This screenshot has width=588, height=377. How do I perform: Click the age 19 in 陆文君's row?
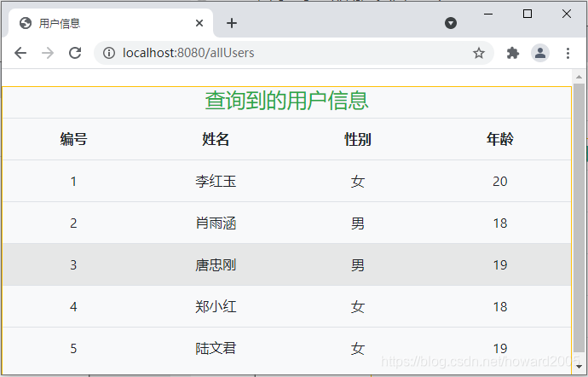pos(500,349)
